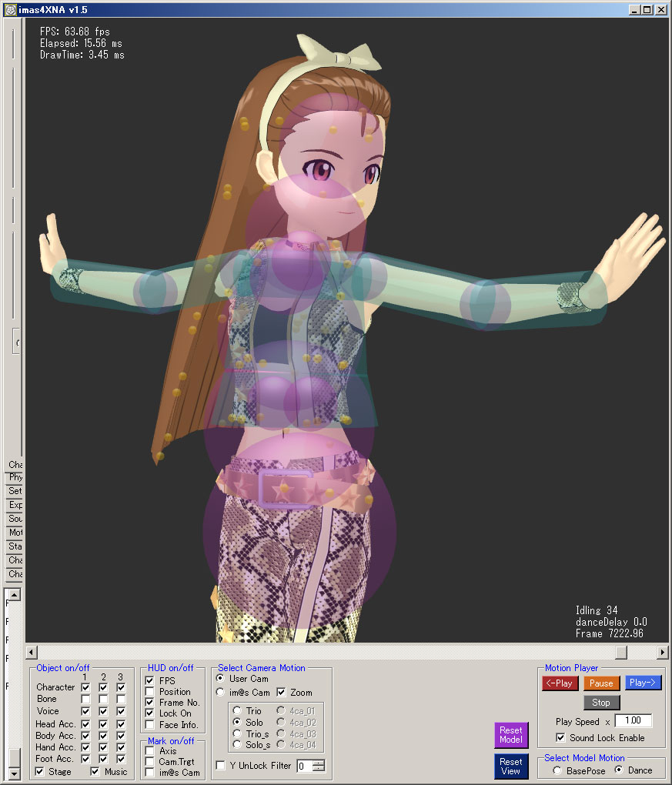This screenshot has width=672, height=785.
Task: Select the Dance model motion radio button
Action: (619, 770)
